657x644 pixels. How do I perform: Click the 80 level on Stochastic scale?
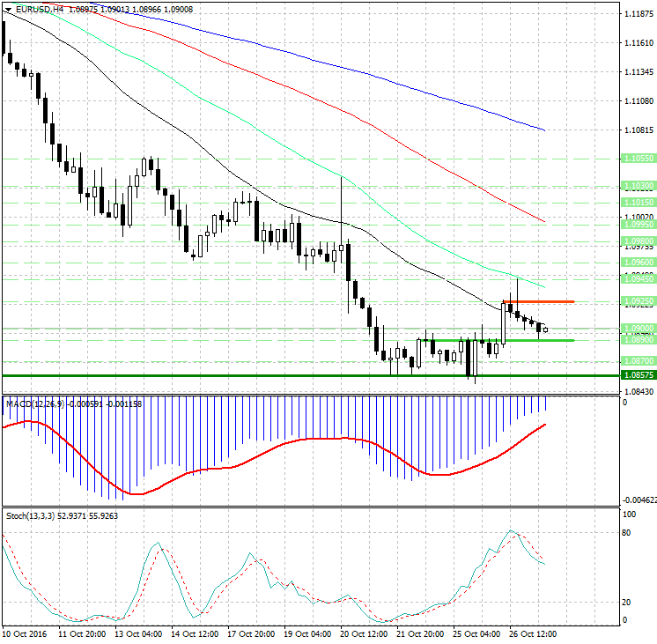tap(629, 532)
